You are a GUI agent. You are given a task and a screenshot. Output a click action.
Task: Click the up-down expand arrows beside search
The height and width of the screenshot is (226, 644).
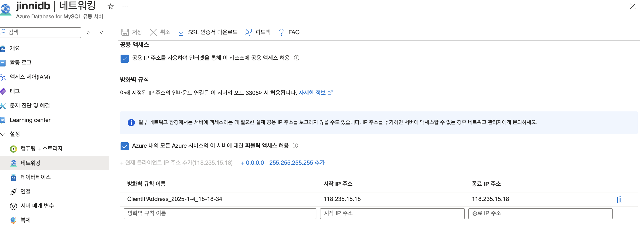point(88,33)
